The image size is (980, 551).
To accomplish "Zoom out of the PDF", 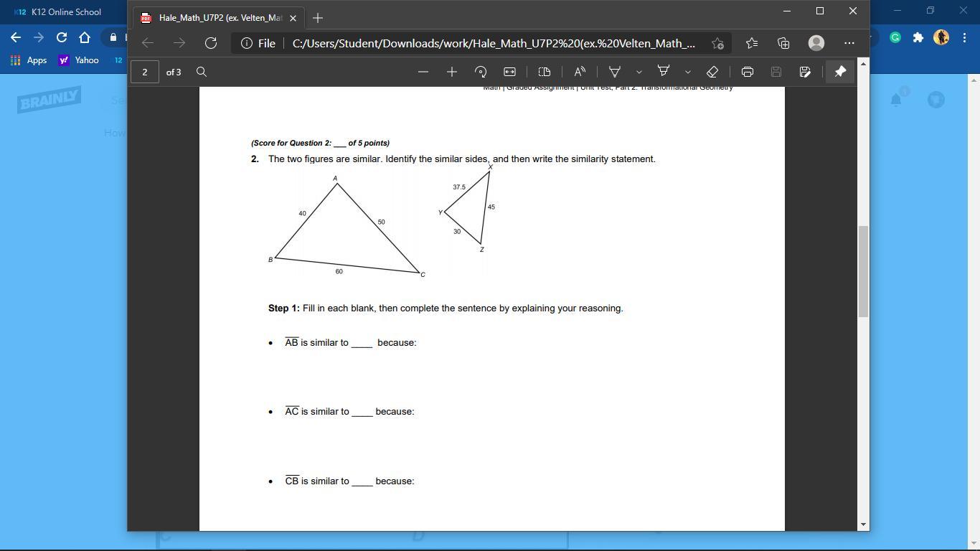I will (423, 72).
